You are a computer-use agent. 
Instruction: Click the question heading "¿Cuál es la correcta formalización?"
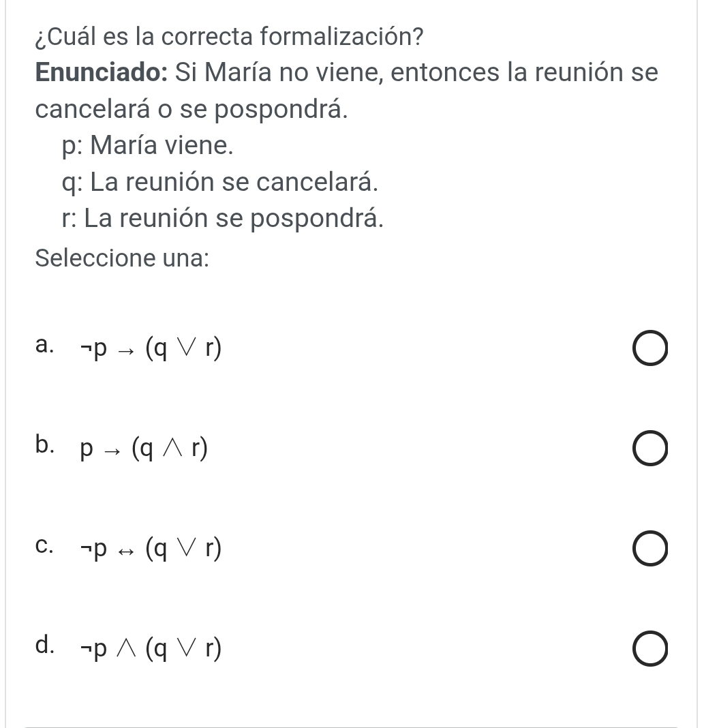coord(228,35)
